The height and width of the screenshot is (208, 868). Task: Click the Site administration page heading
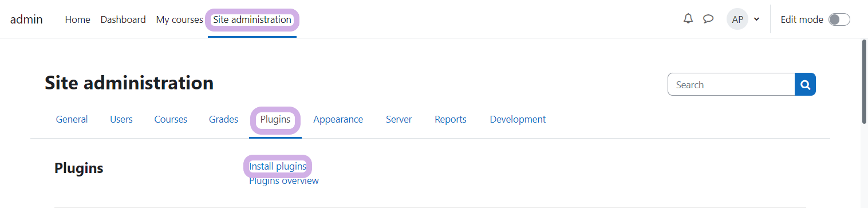point(129,83)
